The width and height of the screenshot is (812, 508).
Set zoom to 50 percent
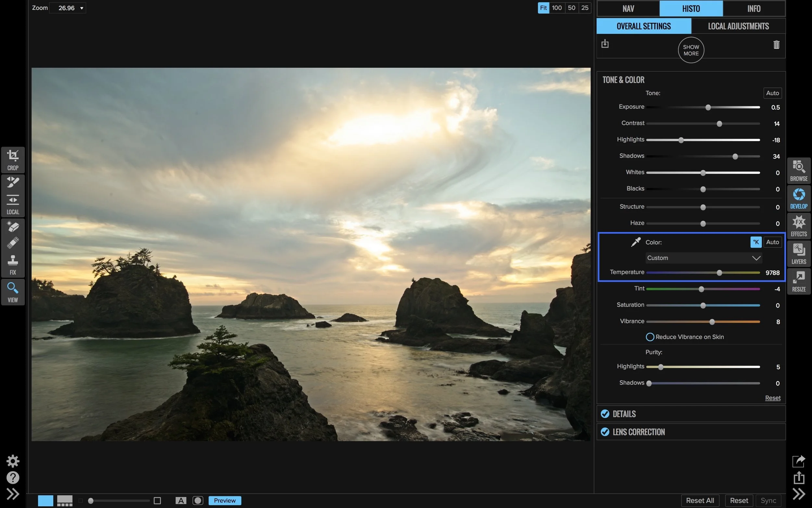[x=571, y=8]
